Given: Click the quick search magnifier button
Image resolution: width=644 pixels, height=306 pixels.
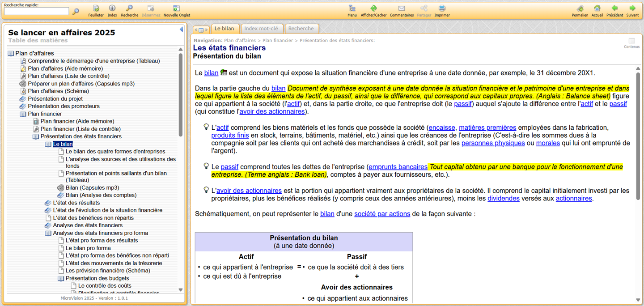Looking at the screenshot, I should point(76,12).
